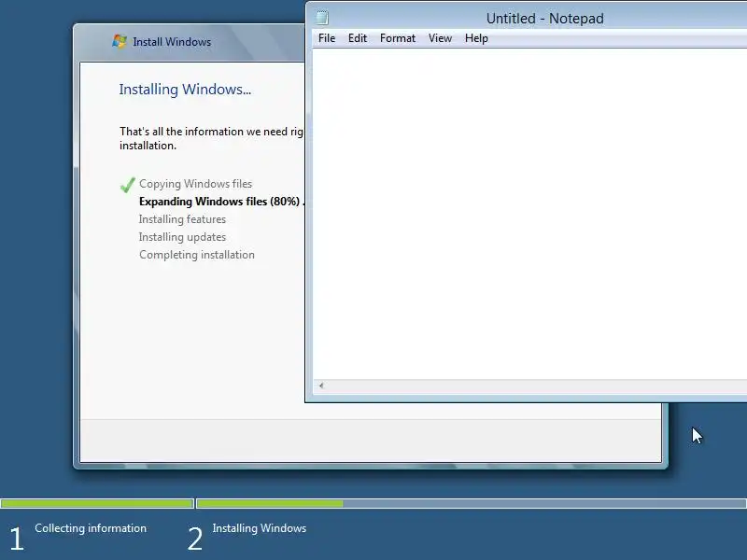Click the stage number 1

pyautogui.click(x=17, y=539)
